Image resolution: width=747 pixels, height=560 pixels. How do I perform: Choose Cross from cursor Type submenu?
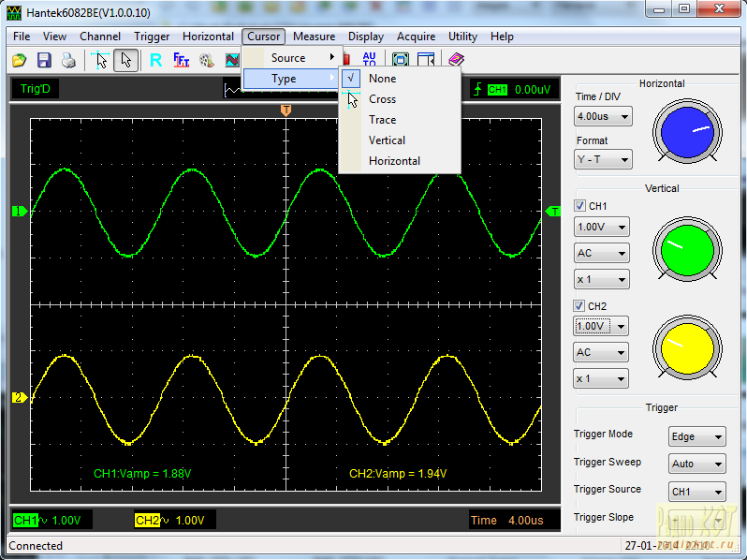[382, 99]
